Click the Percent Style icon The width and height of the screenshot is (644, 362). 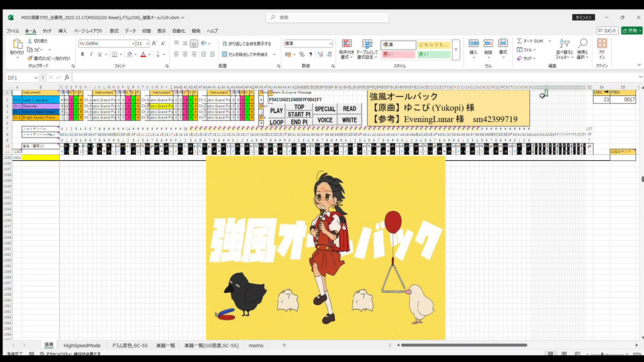[302, 54]
